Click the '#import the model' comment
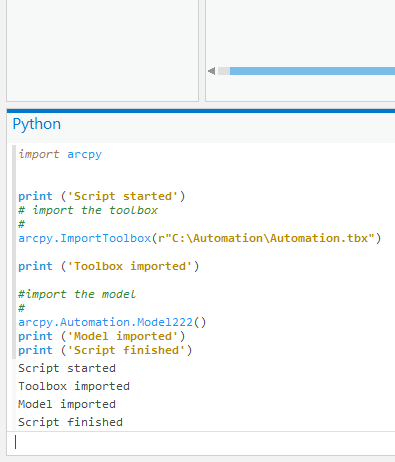The image size is (395, 462). [x=77, y=294]
